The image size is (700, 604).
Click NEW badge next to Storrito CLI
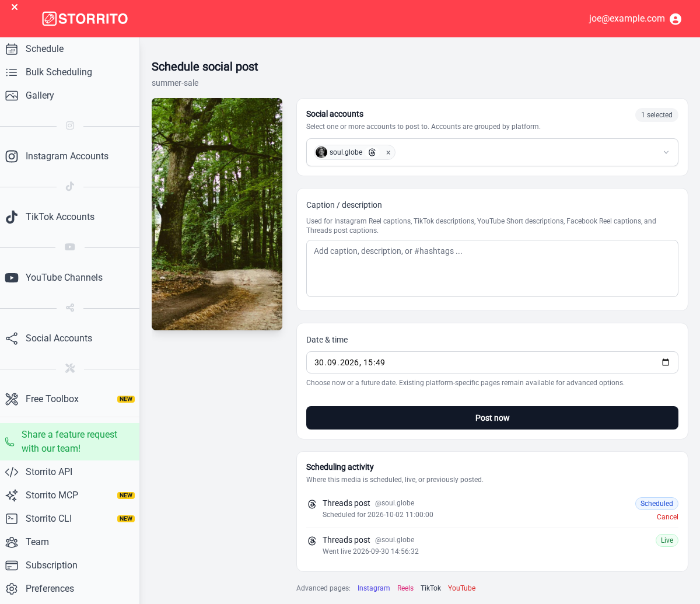tap(126, 519)
